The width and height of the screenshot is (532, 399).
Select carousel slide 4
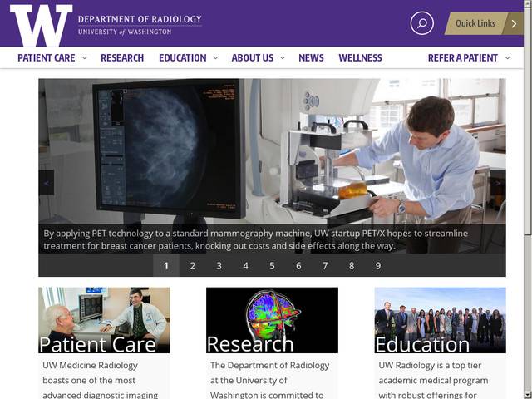pyautogui.click(x=245, y=266)
